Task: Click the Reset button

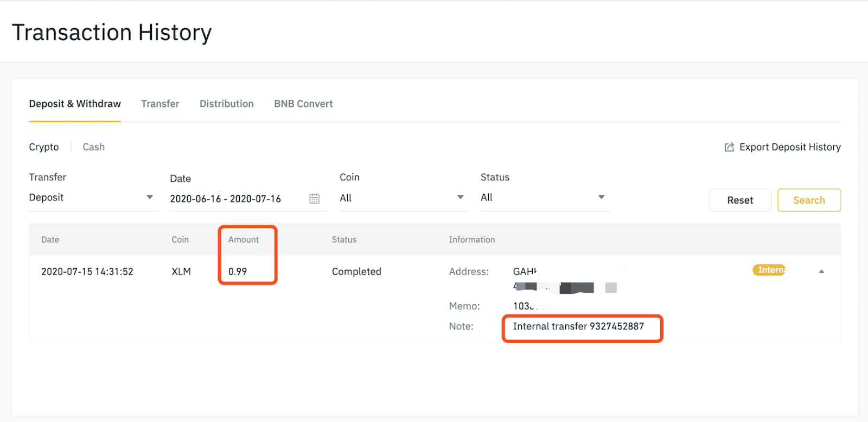Action: tap(740, 200)
